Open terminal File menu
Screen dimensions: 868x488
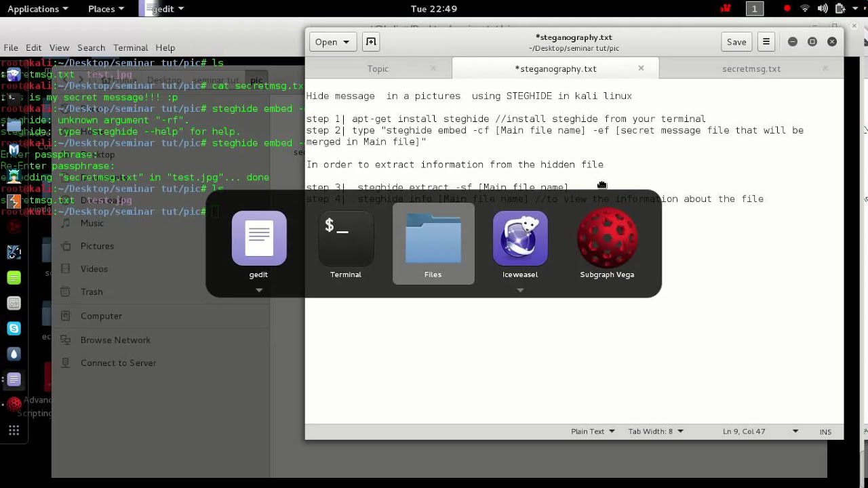click(11, 47)
